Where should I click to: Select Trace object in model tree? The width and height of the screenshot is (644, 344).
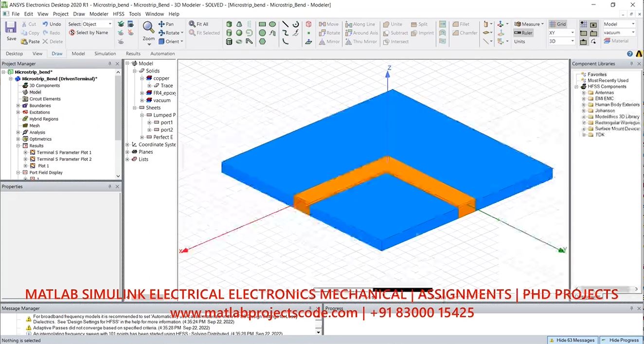(x=167, y=86)
